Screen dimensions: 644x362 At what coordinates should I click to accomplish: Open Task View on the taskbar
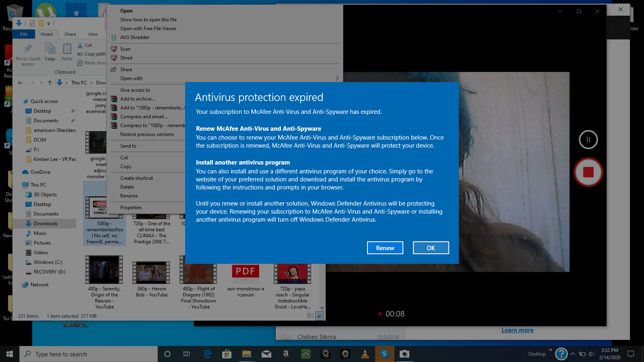pos(187,354)
